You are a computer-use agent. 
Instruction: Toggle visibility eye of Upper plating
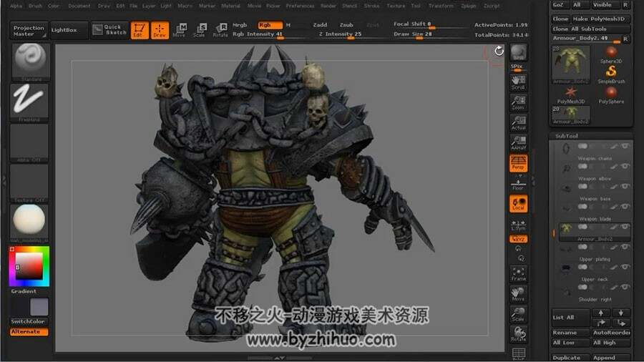tap(625, 247)
